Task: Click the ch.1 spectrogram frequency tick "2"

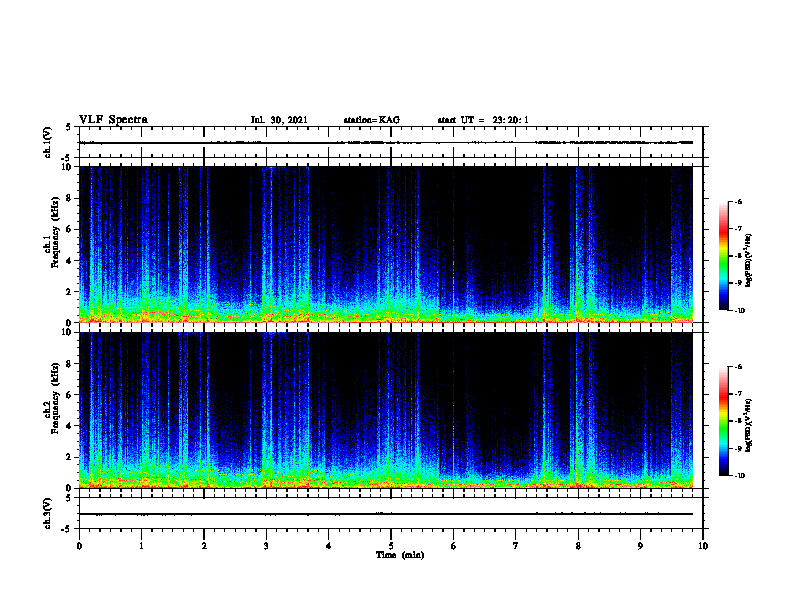Action: click(x=70, y=291)
